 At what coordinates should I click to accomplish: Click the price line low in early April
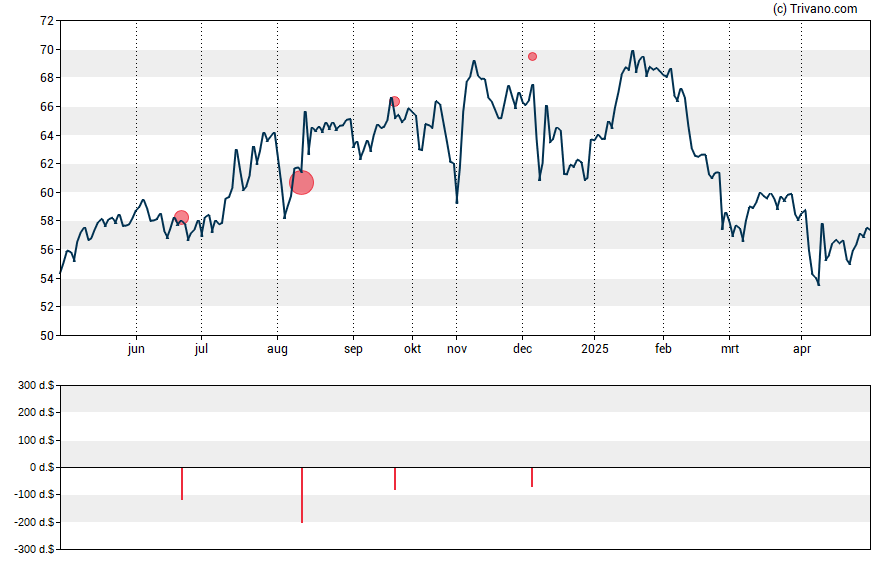pos(818,285)
